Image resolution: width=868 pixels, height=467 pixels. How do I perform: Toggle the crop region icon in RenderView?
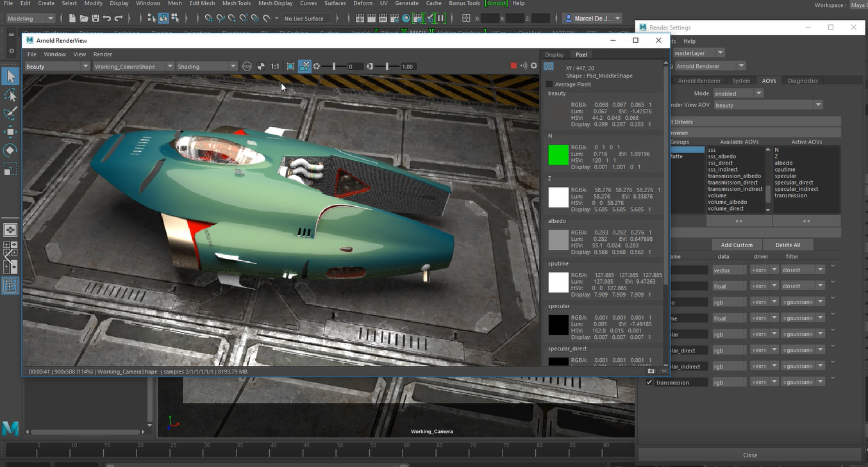290,67
